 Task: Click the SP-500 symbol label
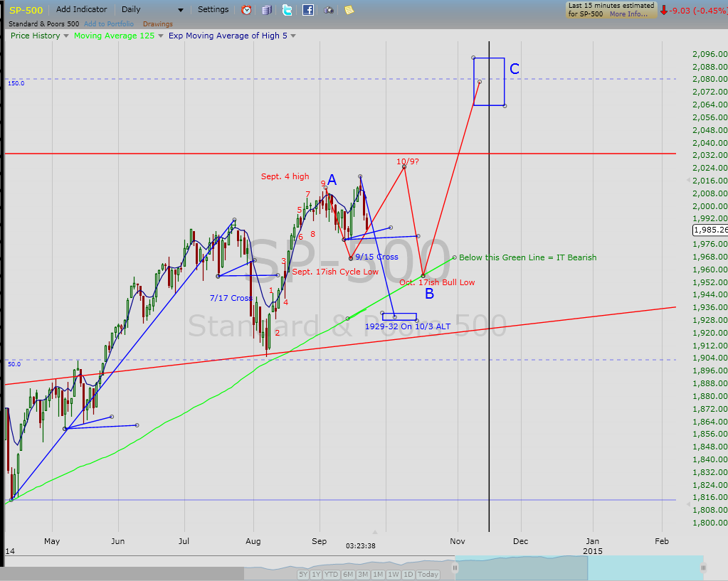click(26, 10)
